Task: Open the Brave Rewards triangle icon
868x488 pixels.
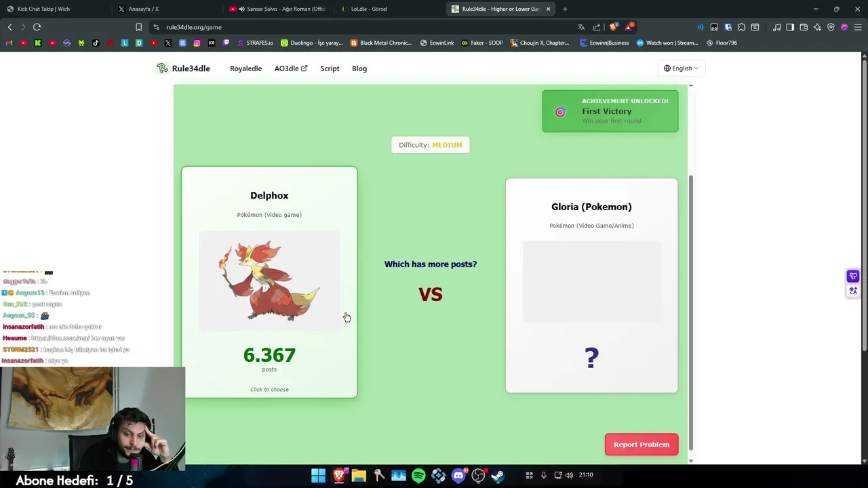Action: click(x=629, y=27)
